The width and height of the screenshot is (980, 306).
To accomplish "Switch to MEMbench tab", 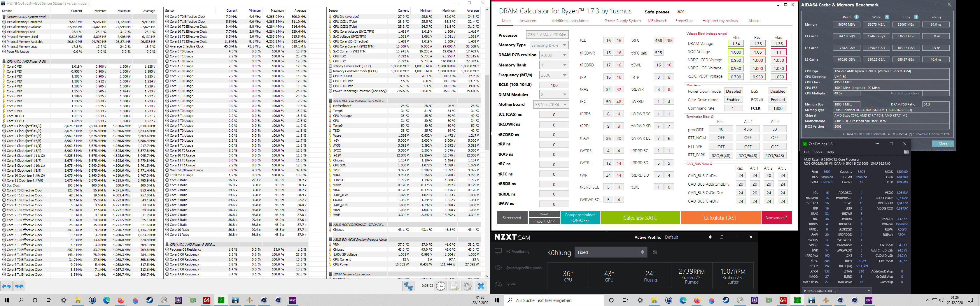I will coord(657,21).
